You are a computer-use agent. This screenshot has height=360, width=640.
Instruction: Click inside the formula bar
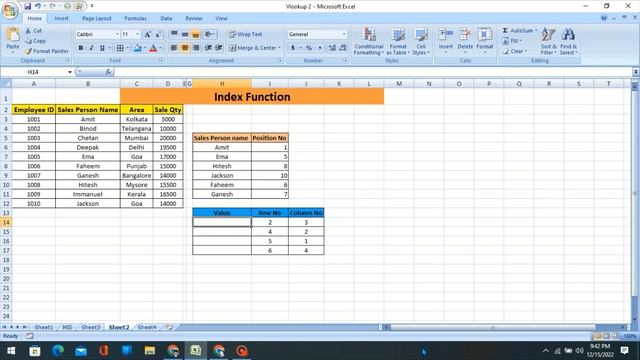click(373, 72)
